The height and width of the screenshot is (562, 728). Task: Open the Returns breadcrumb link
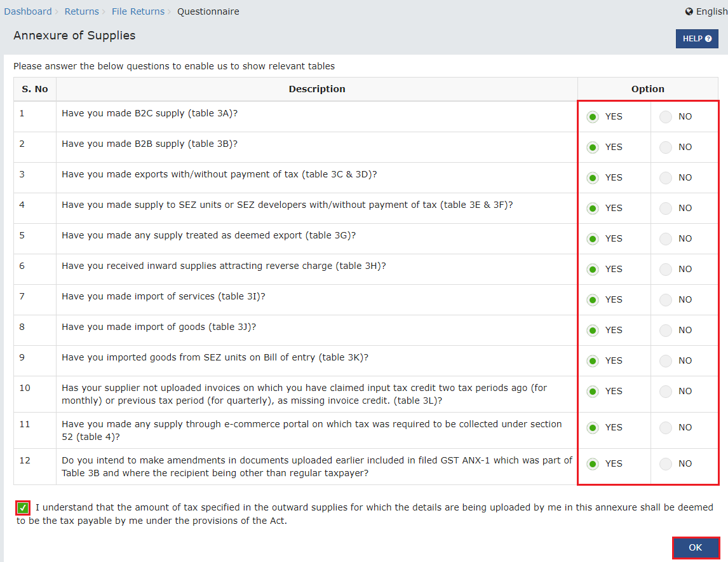point(82,11)
